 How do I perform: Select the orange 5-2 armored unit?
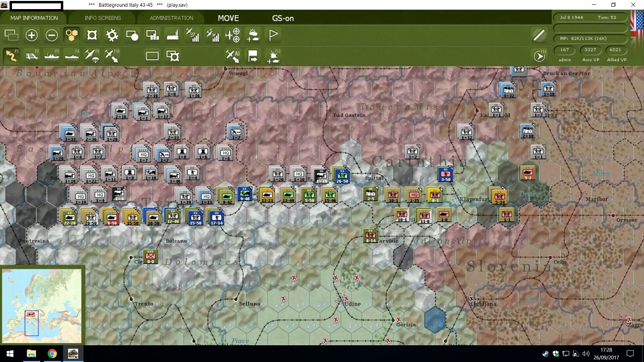click(528, 173)
